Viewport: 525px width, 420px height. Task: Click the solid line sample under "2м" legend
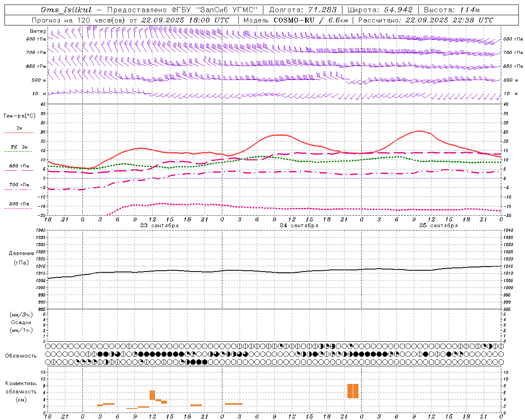(x=19, y=133)
